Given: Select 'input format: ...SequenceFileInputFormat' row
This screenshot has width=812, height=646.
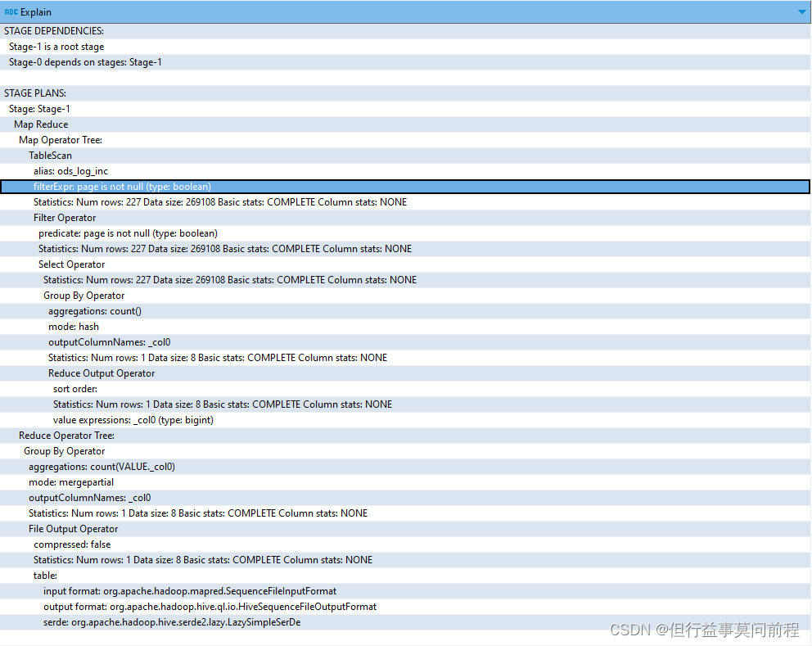Looking at the screenshot, I should [405, 590].
